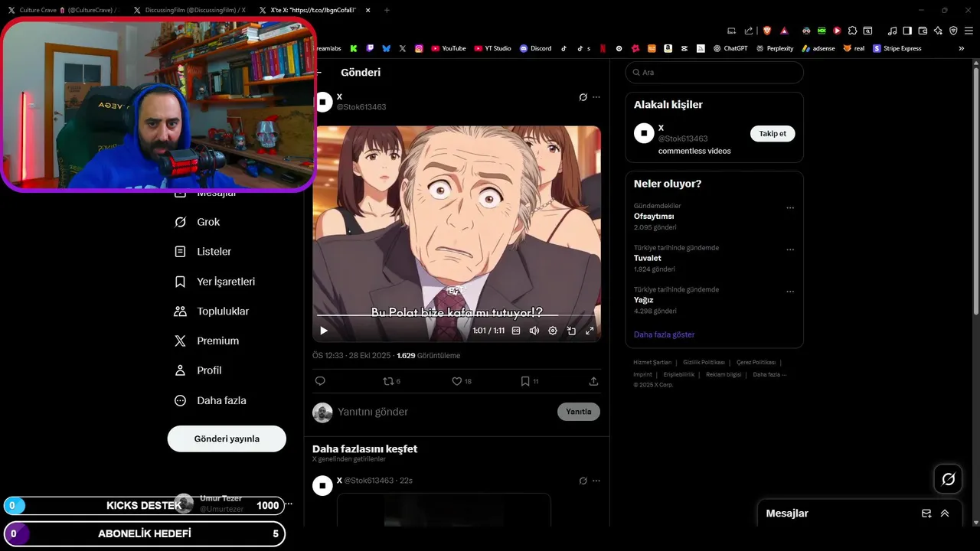Expand the Mesajlar drawer
Image resolution: width=980 pixels, height=551 pixels.
tap(945, 514)
